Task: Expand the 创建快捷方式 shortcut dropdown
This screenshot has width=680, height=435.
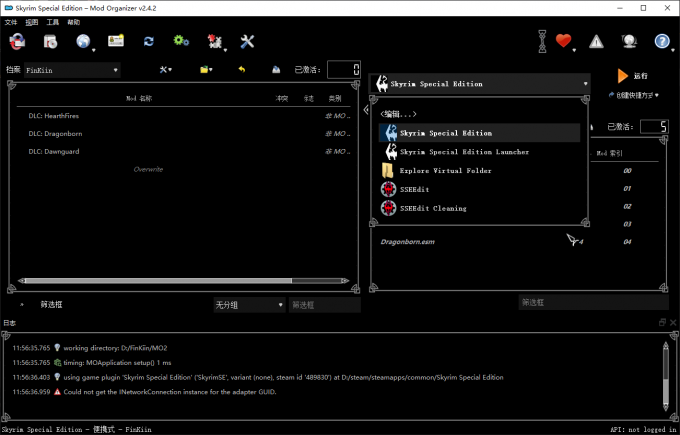Action: pyautogui.click(x=634, y=95)
